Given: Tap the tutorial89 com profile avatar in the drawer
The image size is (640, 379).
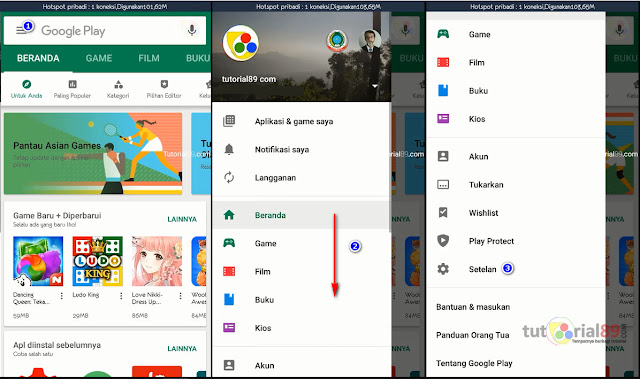Looking at the screenshot, I should pyautogui.click(x=240, y=43).
